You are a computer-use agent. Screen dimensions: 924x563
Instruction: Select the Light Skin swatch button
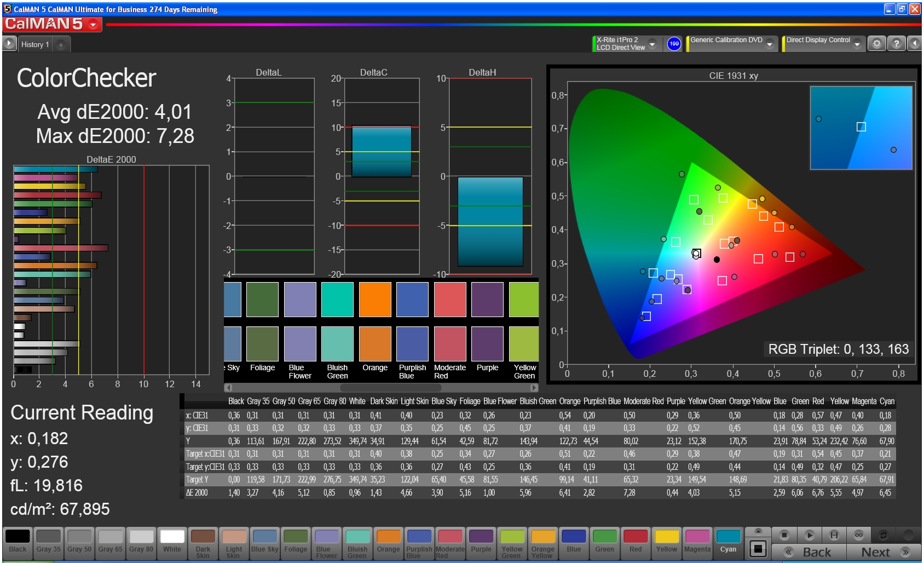(x=234, y=543)
